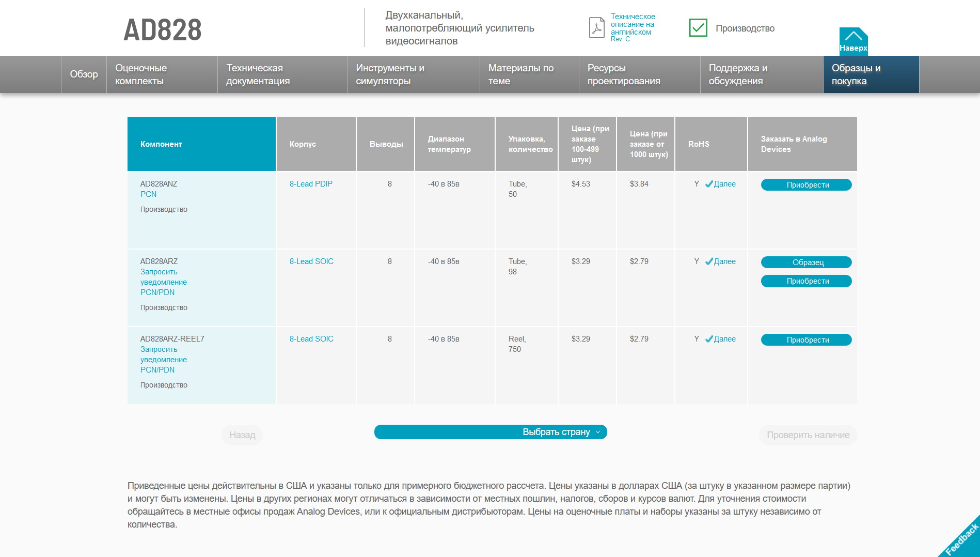Image resolution: width=980 pixels, height=557 pixels.
Task: Request a sample with Образец button
Action: [807, 262]
